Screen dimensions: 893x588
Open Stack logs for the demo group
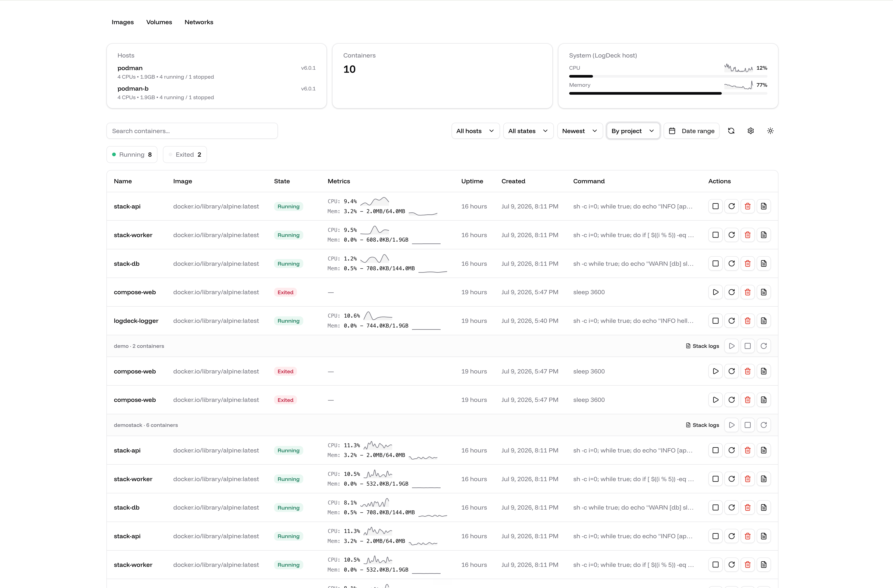[x=702, y=346]
